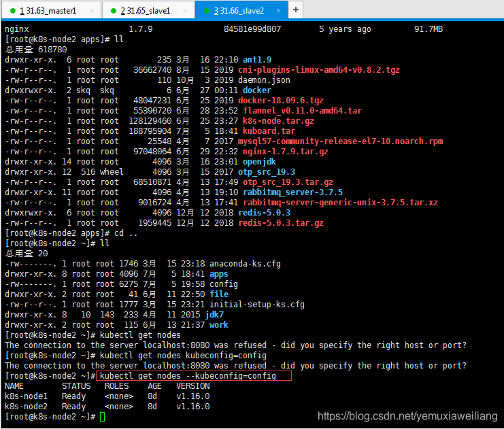Click the 91.7MB image size
This screenshot has width=504, height=429.
[x=429, y=29]
